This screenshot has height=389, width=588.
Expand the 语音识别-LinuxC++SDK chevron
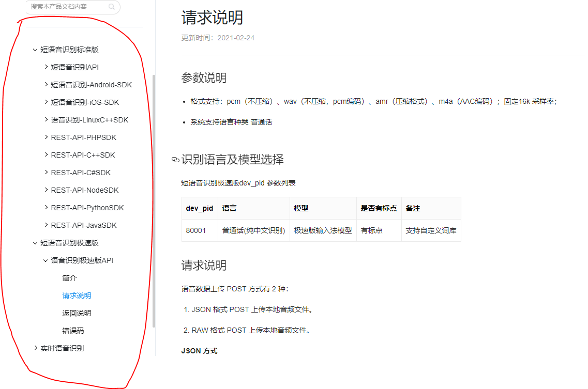(x=46, y=119)
